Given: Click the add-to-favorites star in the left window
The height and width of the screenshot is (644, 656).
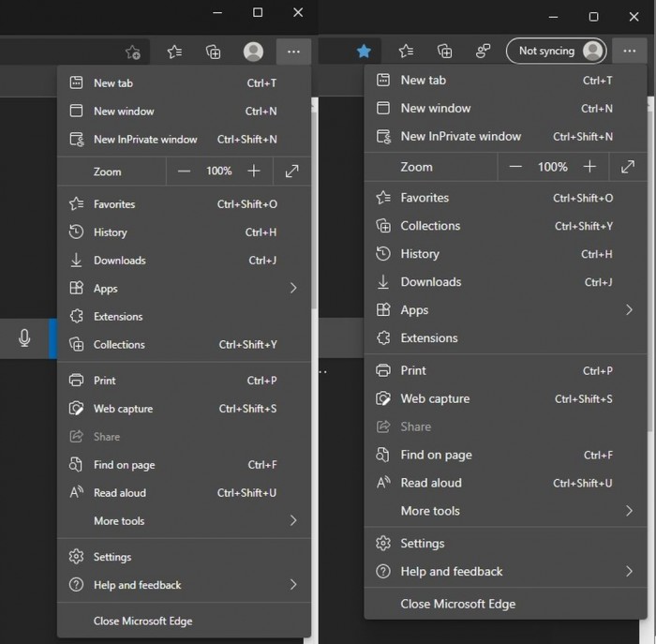Looking at the screenshot, I should [x=133, y=52].
